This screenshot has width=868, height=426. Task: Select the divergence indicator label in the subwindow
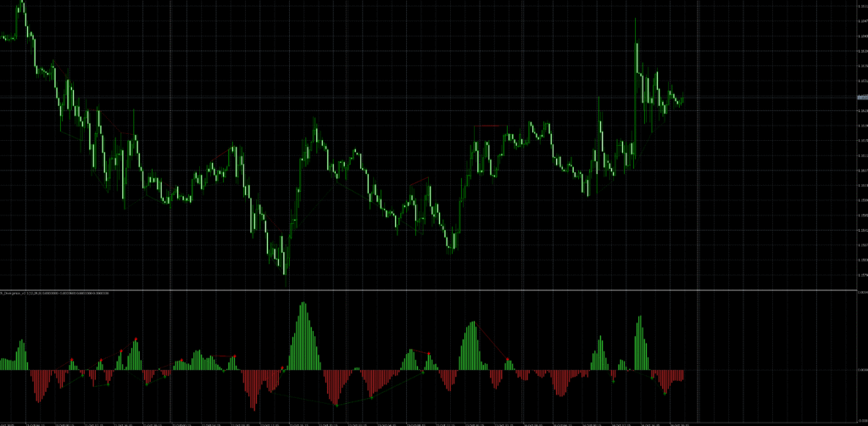[x=54, y=293]
